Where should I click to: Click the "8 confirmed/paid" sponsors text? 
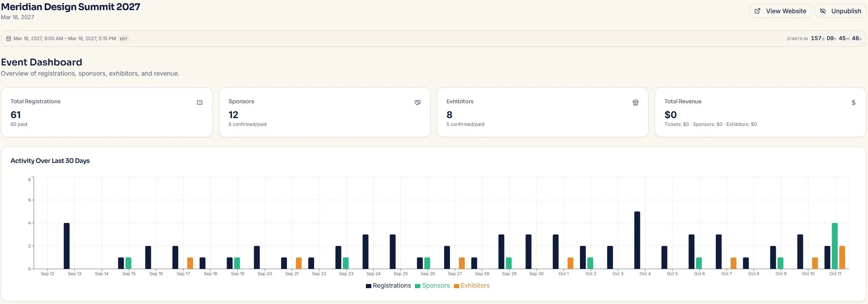248,124
